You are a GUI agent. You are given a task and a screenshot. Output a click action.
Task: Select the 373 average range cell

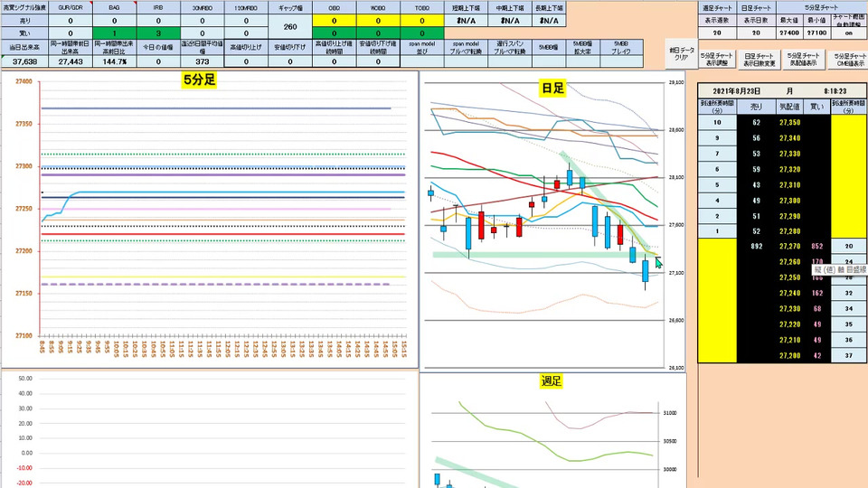(202, 61)
